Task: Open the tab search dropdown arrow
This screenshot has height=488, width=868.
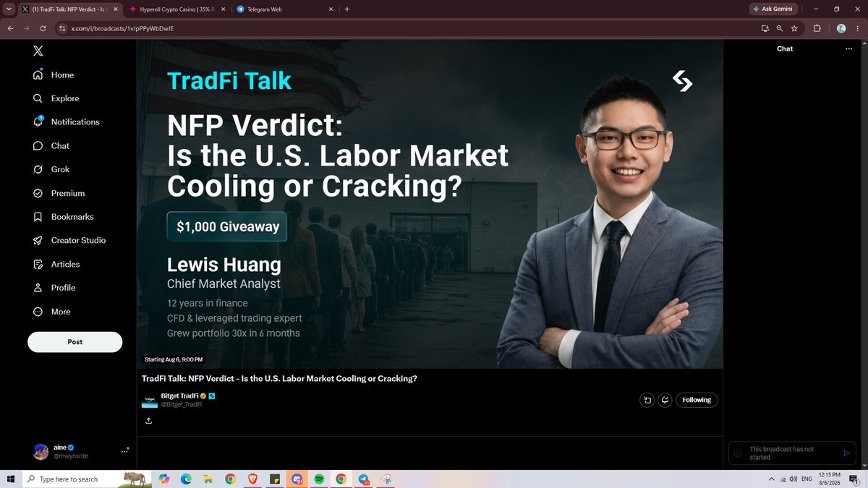Action: tap(7, 9)
